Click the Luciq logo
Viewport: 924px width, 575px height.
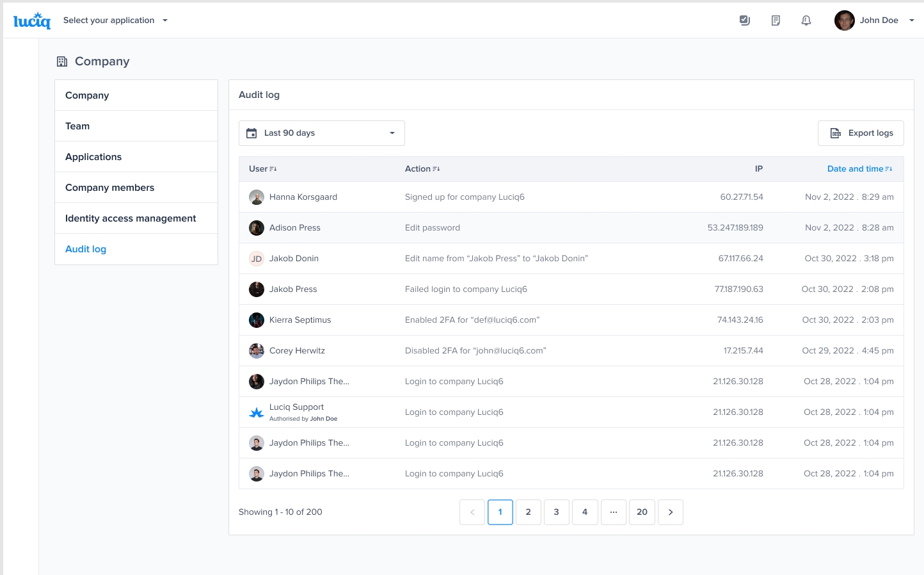(x=32, y=20)
